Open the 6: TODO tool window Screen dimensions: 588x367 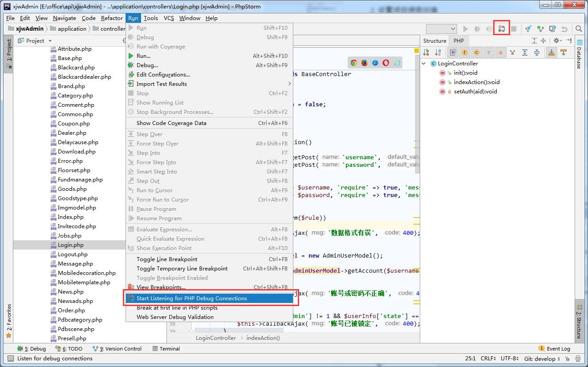69,349
